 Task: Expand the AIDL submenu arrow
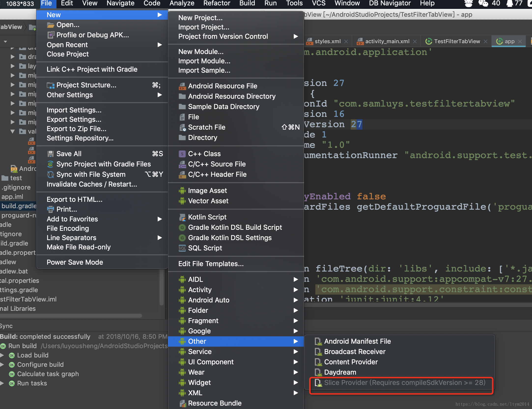296,279
